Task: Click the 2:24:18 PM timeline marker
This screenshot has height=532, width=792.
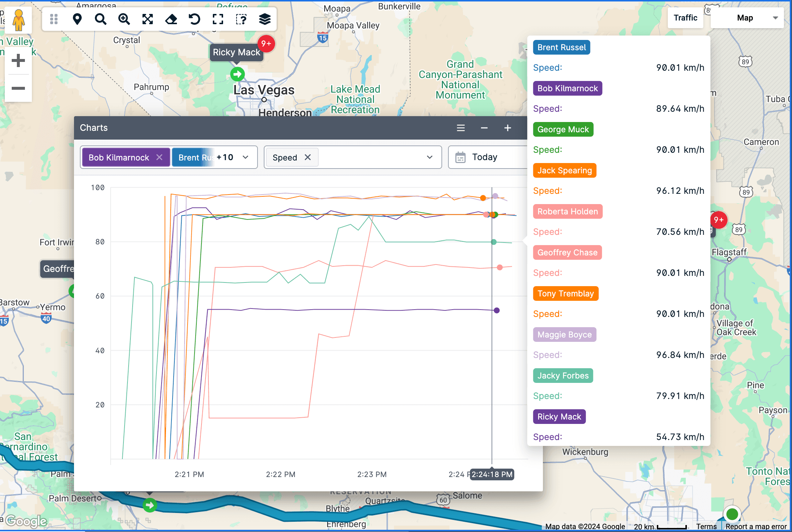Action: pyautogui.click(x=492, y=474)
